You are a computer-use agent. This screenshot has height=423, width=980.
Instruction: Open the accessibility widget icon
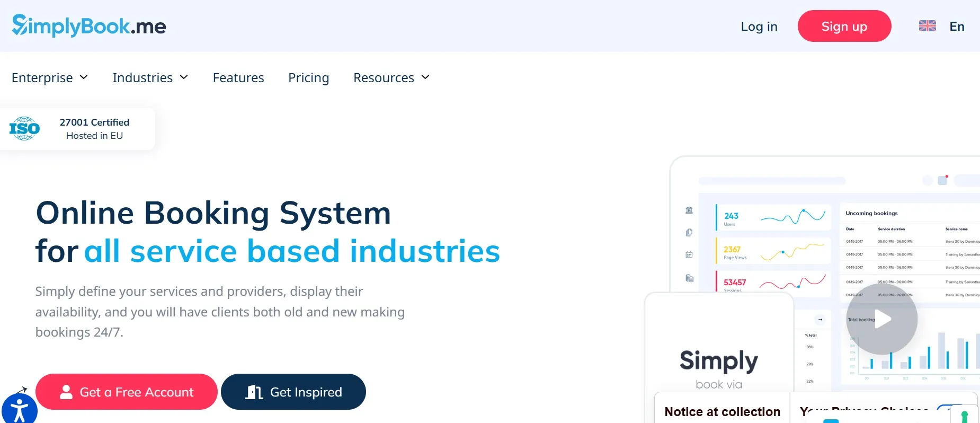19,410
